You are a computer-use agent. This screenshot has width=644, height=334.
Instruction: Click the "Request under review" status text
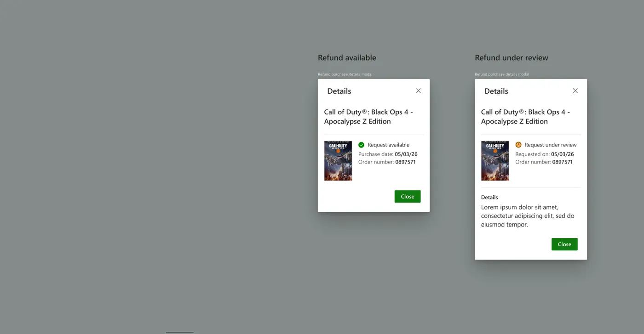pos(551,145)
